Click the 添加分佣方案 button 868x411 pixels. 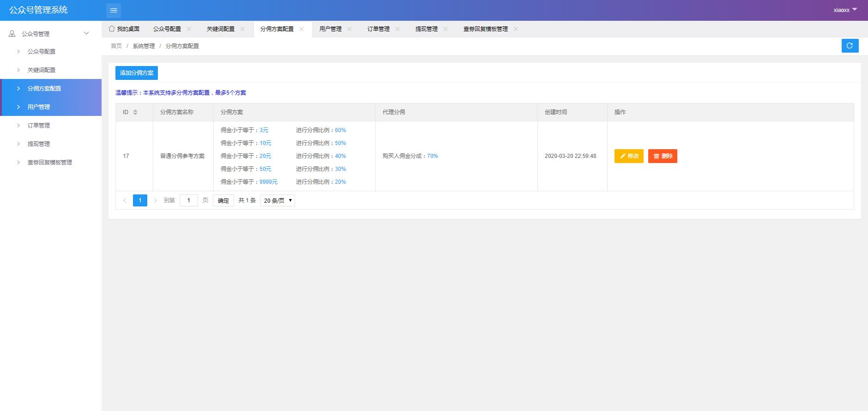tap(137, 73)
